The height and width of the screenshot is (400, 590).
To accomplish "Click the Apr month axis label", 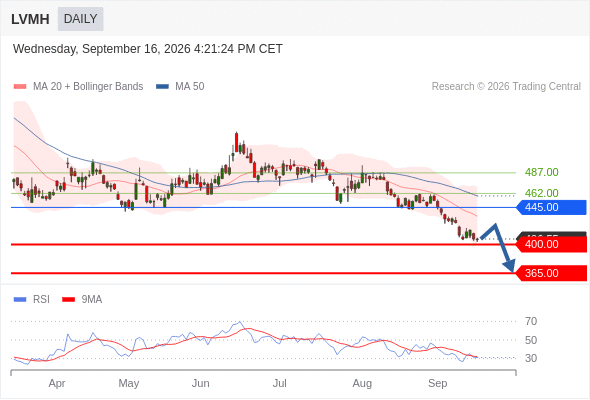I will click(x=57, y=383).
